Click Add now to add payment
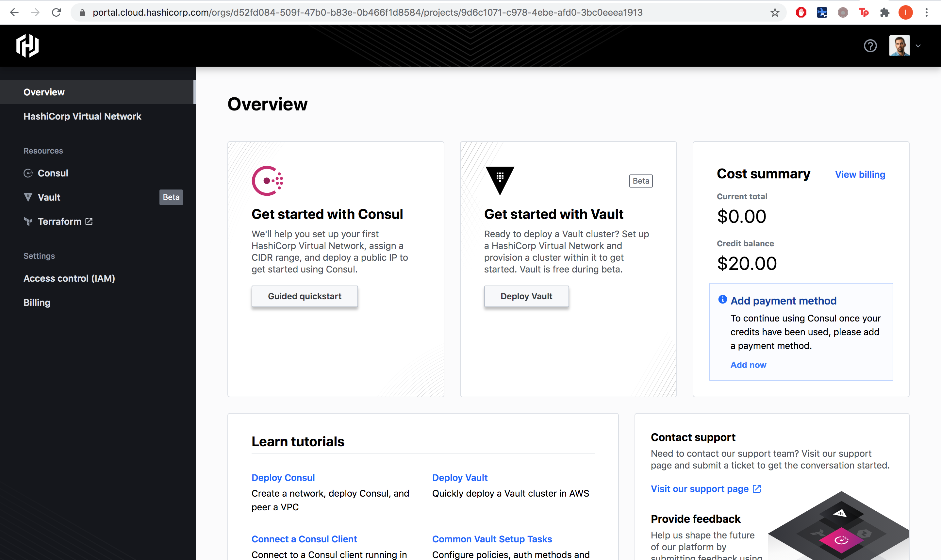 [748, 365]
